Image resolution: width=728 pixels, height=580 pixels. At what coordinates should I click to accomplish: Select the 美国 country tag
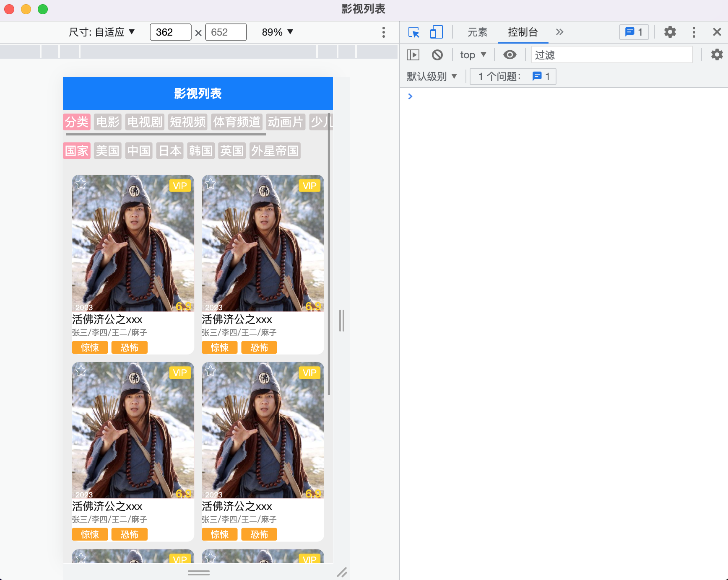[108, 151]
